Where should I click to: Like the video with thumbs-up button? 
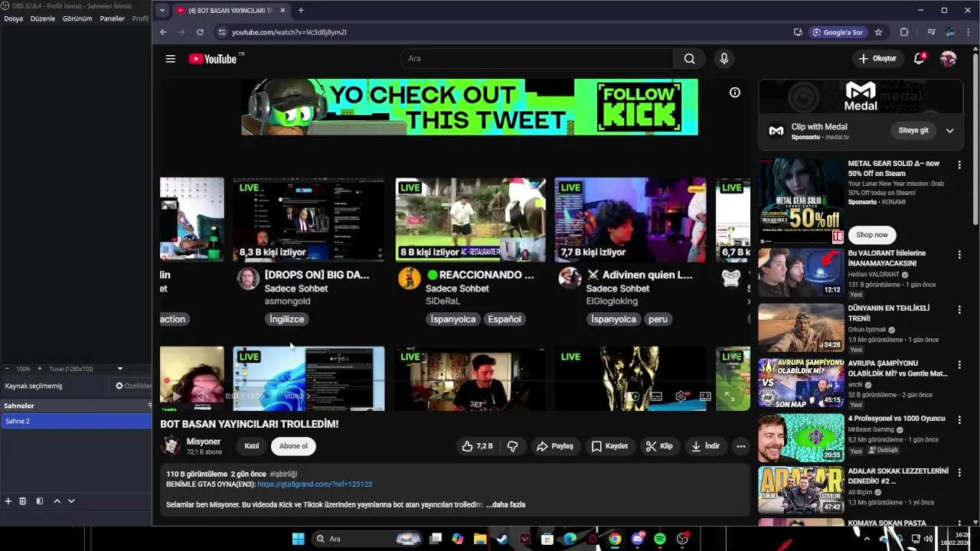point(477,446)
